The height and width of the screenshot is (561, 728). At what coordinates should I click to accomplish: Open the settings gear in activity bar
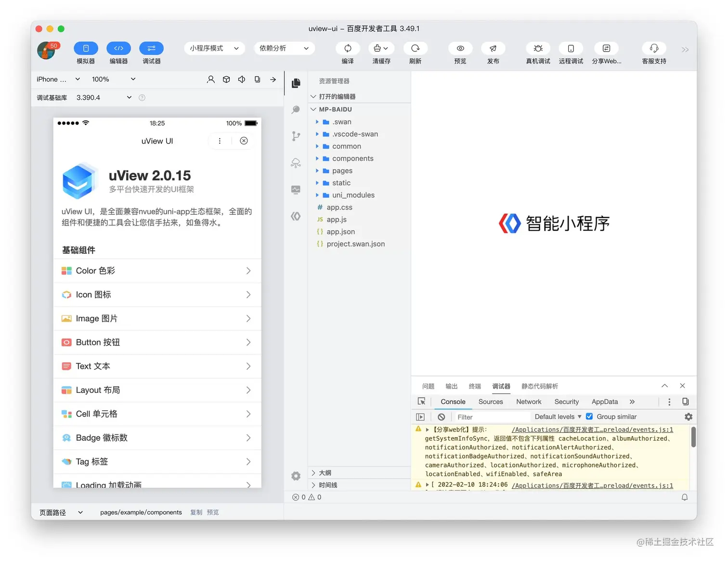[x=296, y=476]
